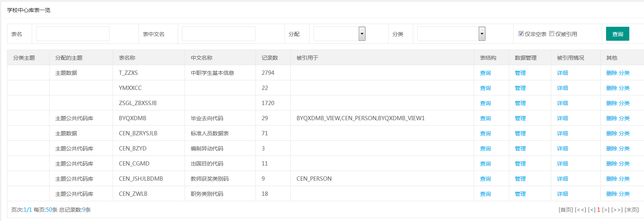Click the [<] previous page link
The image size is (644, 221).
pyautogui.click(x=592, y=210)
